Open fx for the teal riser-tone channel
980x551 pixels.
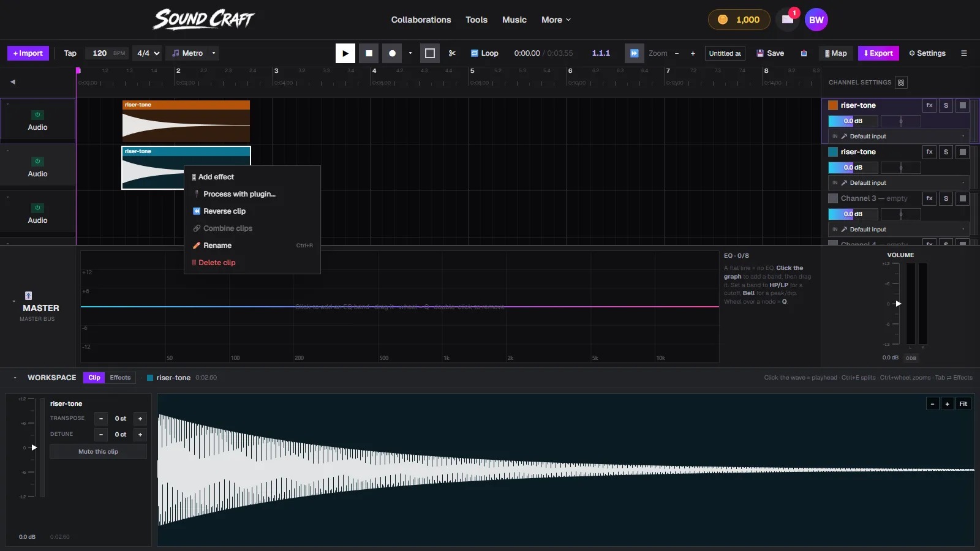pyautogui.click(x=929, y=152)
